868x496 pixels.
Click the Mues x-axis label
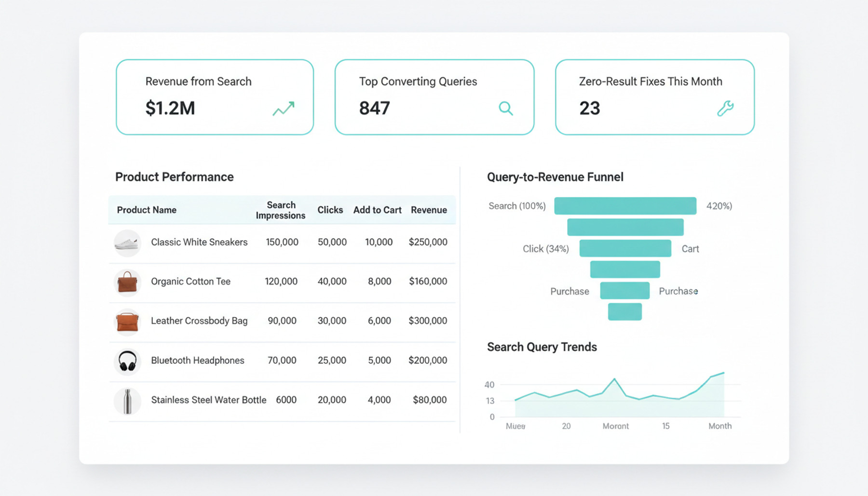(x=515, y=426)
